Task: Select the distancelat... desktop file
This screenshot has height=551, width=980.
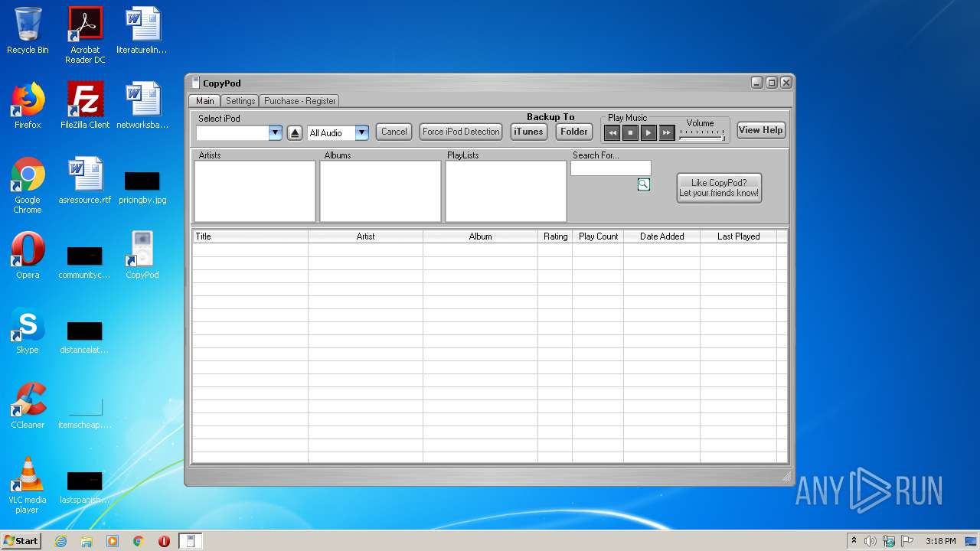Action: 85,337
